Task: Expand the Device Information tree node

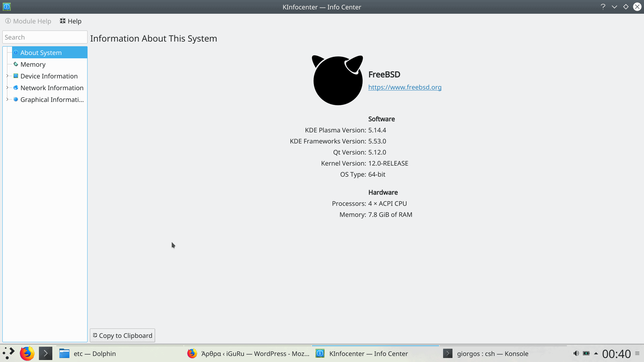Action: [x=7, y=76]
